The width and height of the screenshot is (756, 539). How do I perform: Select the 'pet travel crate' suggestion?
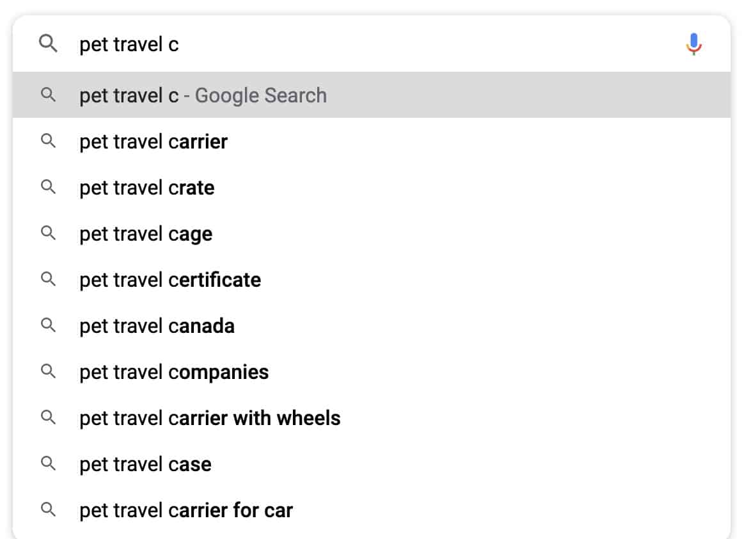[x=146, y=188]
